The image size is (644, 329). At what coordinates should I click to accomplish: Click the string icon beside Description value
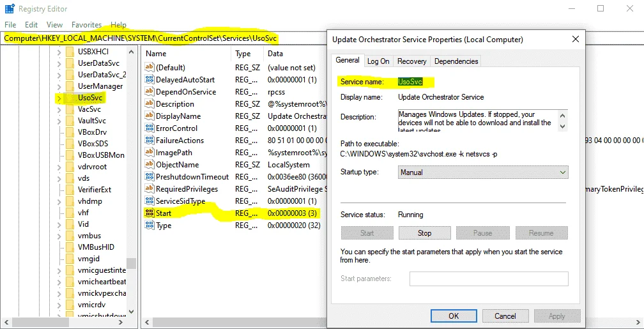[149, 104]
